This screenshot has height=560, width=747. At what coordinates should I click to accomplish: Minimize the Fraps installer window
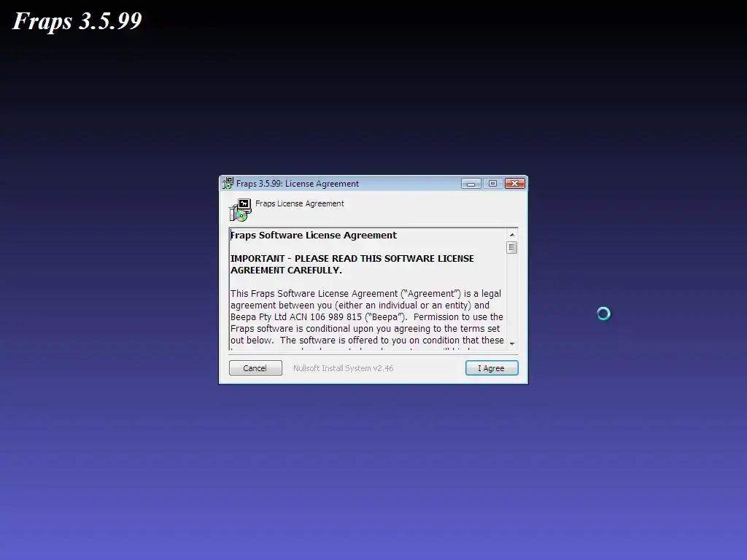click(x=471, y=183)
